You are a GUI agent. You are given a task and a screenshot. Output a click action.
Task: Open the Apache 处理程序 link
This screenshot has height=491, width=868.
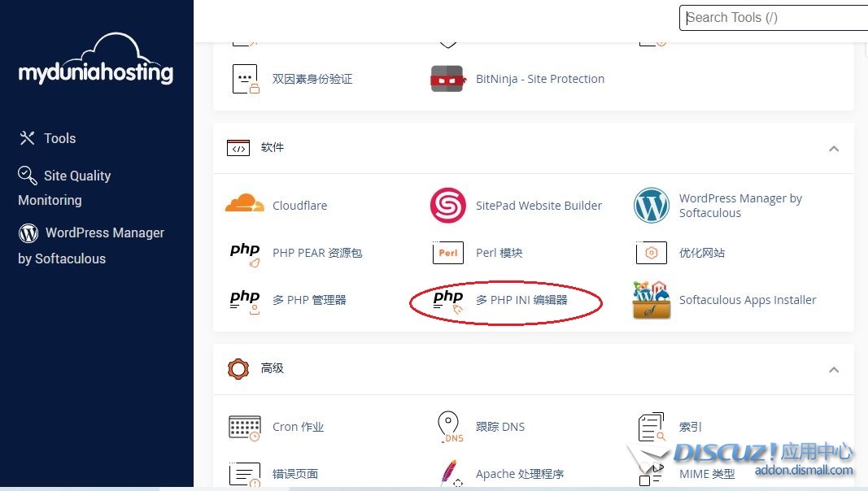[520, 474]
